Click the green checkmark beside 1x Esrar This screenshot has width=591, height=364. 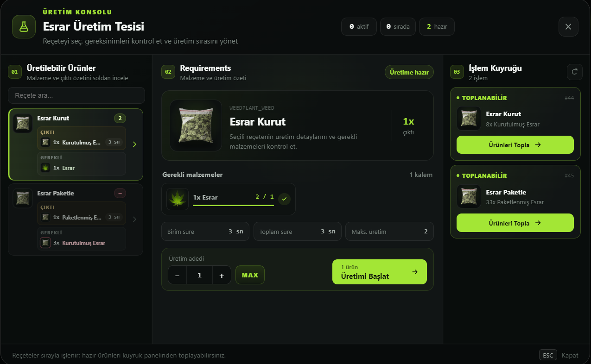(285, 199)
